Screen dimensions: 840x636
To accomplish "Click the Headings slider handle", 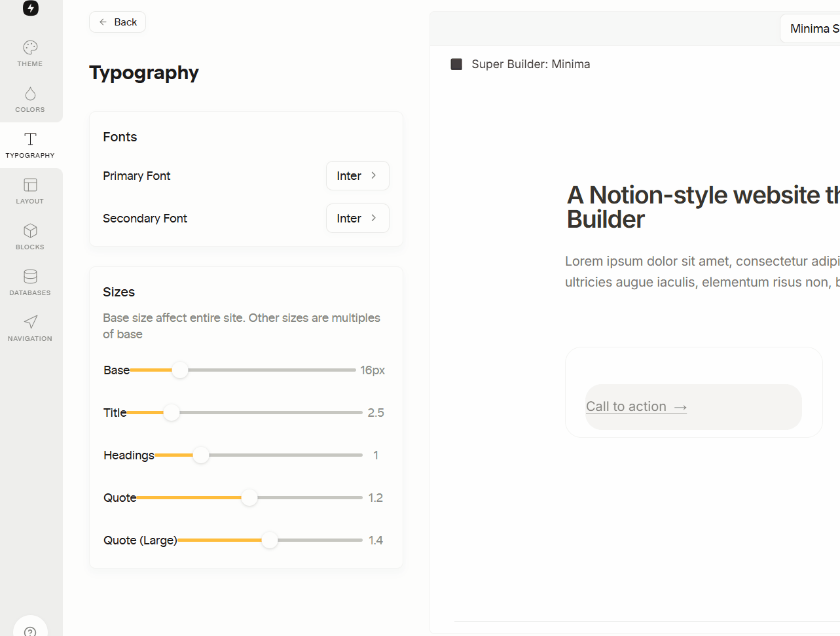I will (x=201, y=455).
